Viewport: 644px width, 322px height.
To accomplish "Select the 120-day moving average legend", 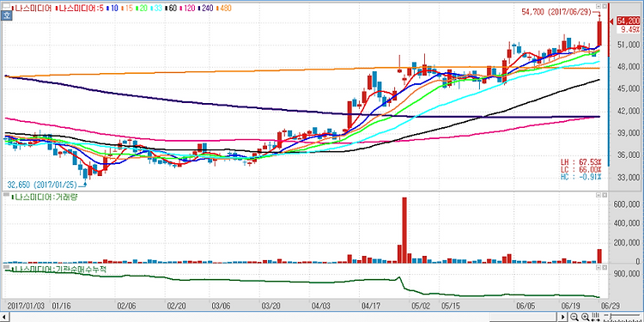I will pos(188,8).
